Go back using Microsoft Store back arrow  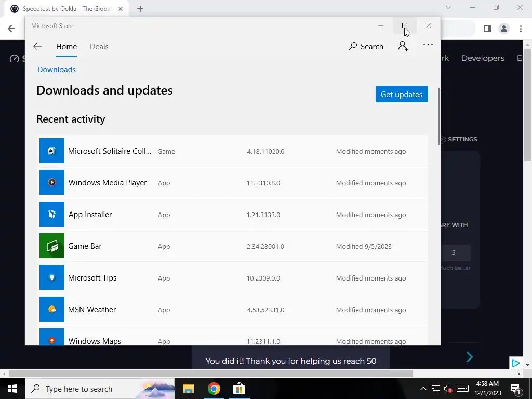(37, 46)
